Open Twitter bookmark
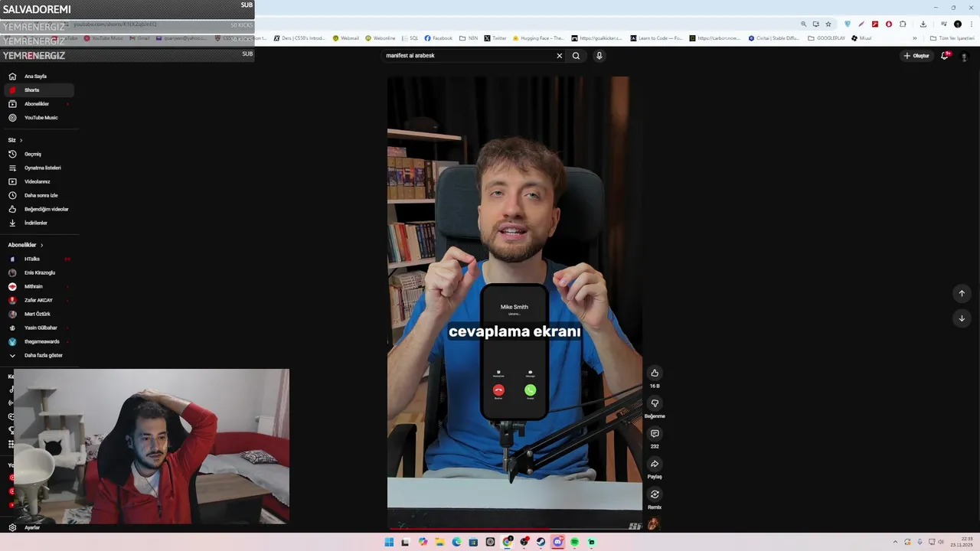The height and width of the screenshot is (551, 980). (x=495, y=38)
